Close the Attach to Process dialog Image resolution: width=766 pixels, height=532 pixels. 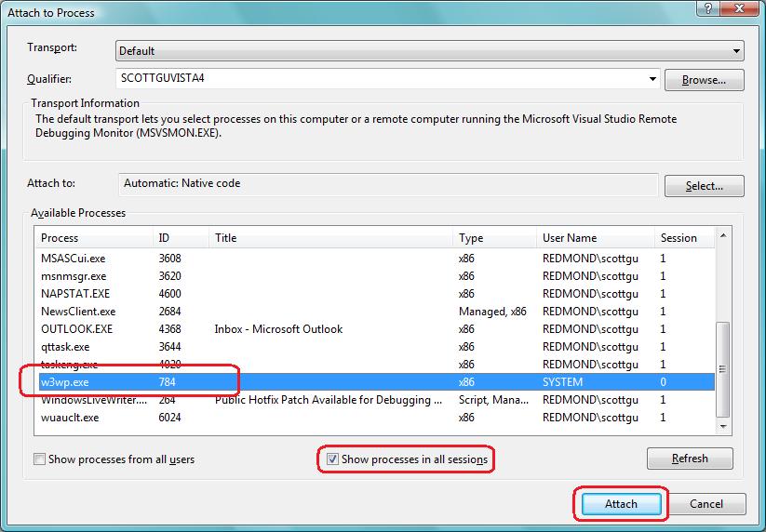740,8
